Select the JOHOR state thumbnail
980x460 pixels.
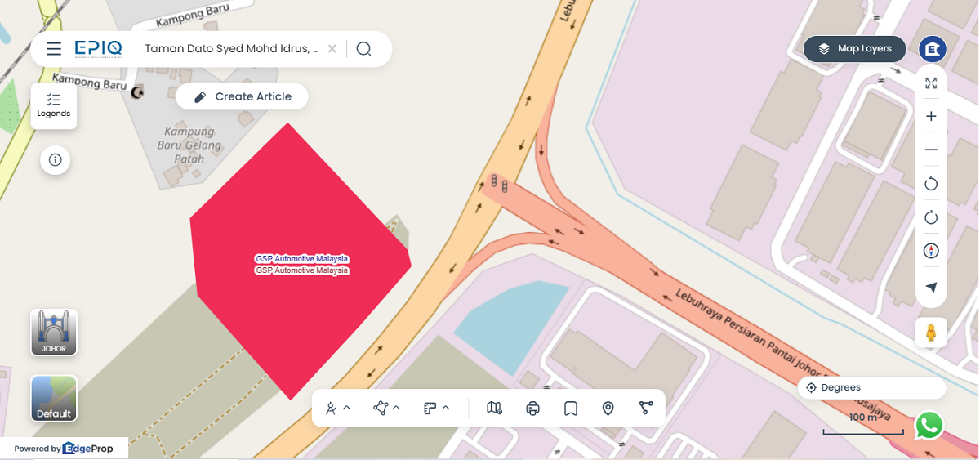click(x=54, y=333)
